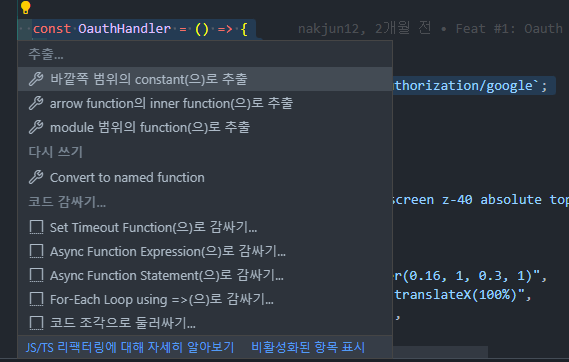Click 'z-40 absolute' class text in the editor
The width and height of the screenshot is (569, 362).
(x=492, y=200)
